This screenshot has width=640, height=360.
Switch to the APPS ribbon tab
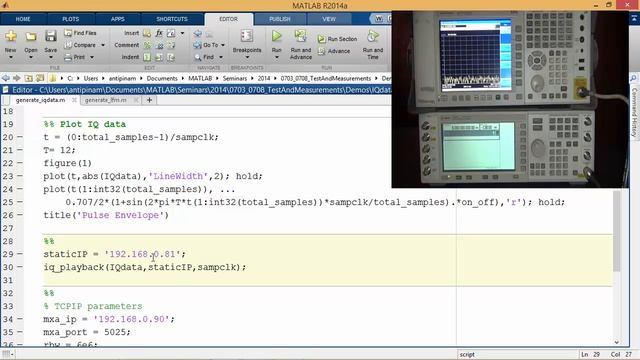point(118,19)
